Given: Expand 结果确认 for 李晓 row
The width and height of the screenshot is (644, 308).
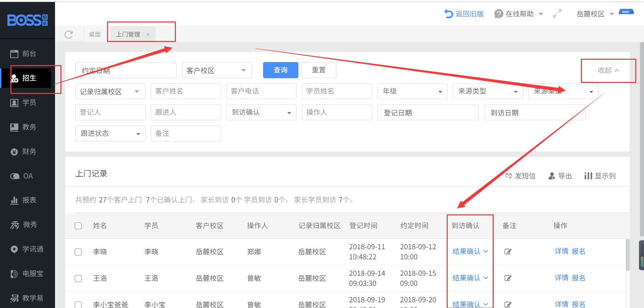Looking at the screenshot, I should coord(470,251).
